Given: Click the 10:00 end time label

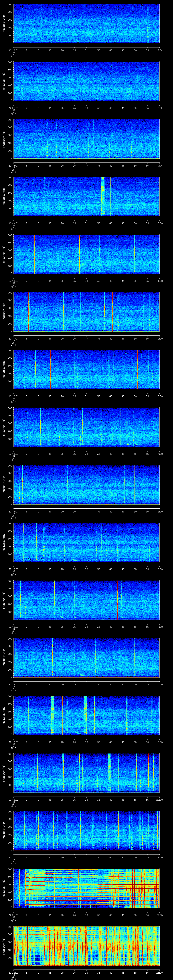Looking at the screenshot, I should click(x=159, y=223).
